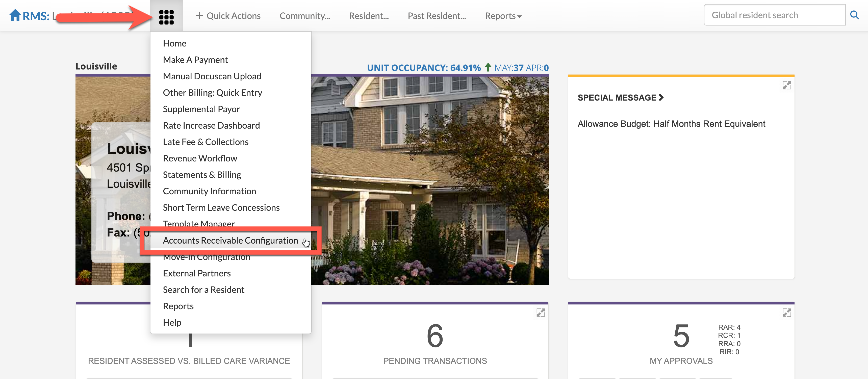Click the Help menu entry
Image resolution: width=868 pixels, height=379 pixels.
pyautogui.click(x=172, y=322)
